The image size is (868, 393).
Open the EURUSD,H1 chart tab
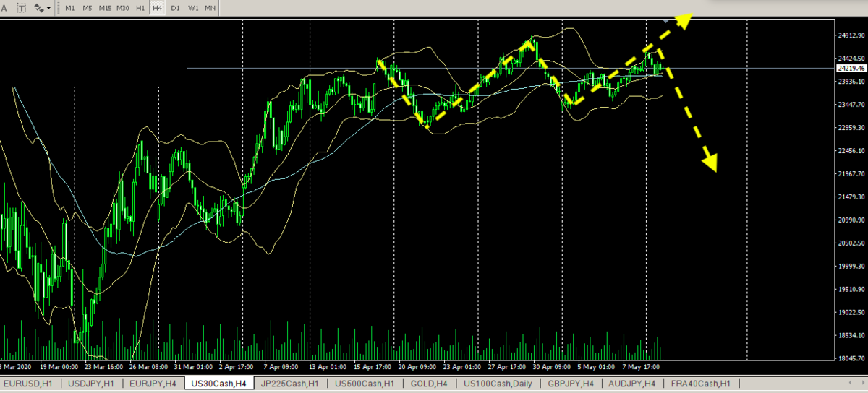point(27,384)
